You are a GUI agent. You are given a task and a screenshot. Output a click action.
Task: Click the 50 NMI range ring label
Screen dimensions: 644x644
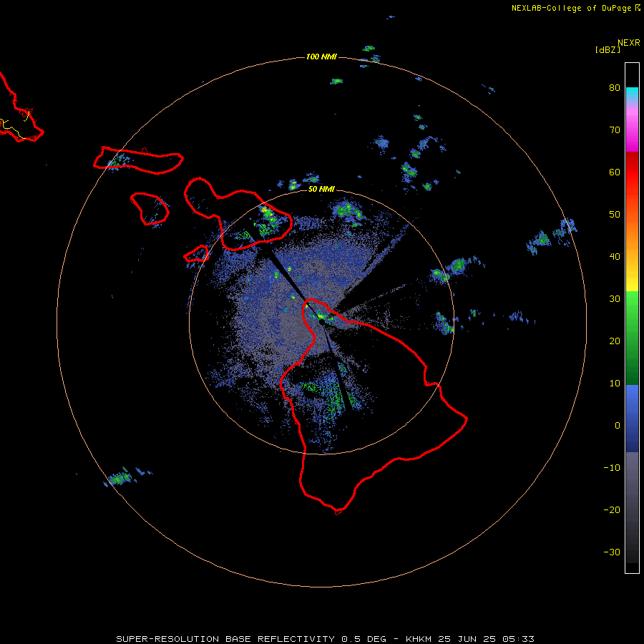pyautogui.click(x=321, y=189)
